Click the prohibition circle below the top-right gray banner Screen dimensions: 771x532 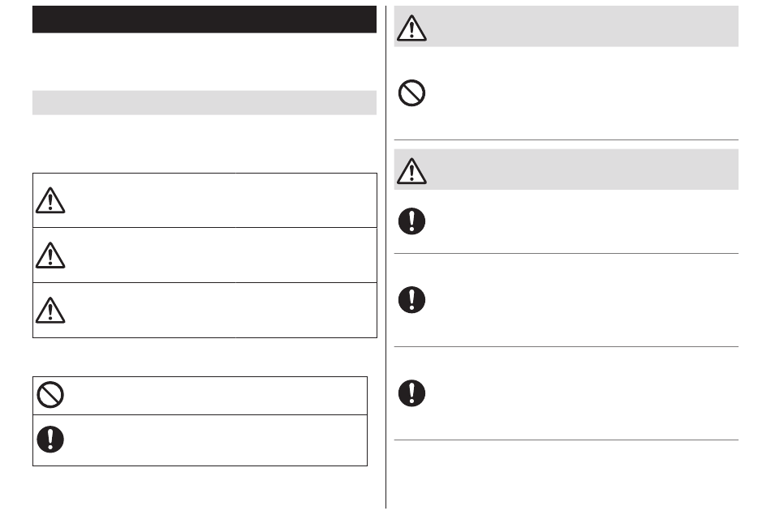coord(411,92)
